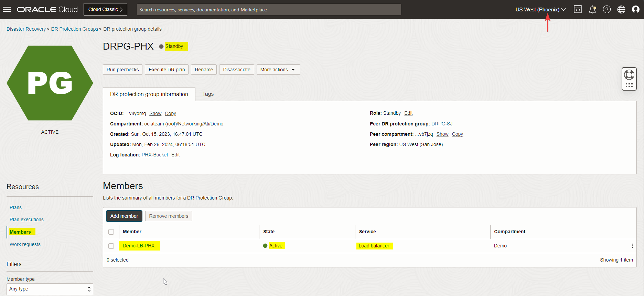
Task: Open the notifications bell
Action: tap(592, 9)
